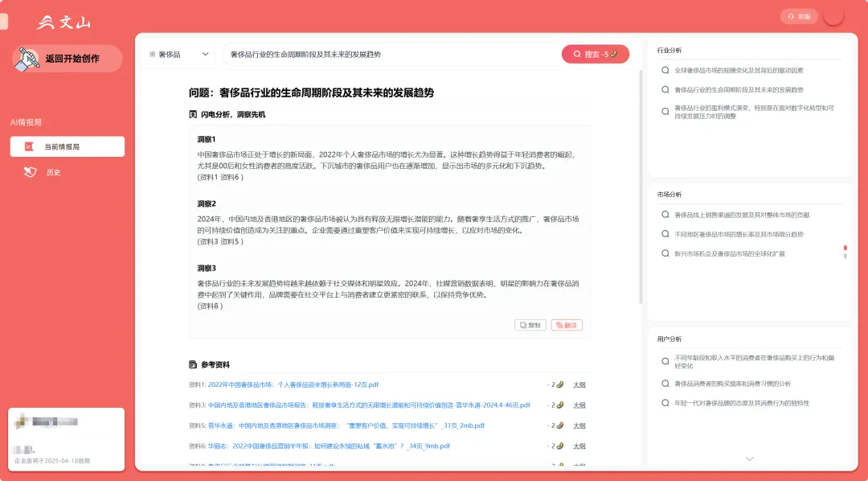Click the red 搜索 search button
Viewport: 868px width, 481px height.
[595, 53]
